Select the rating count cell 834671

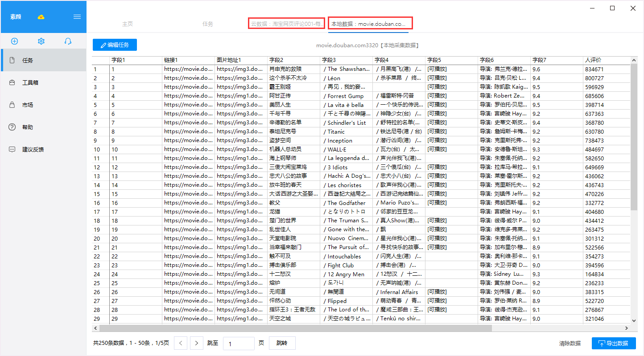[607, 69]
